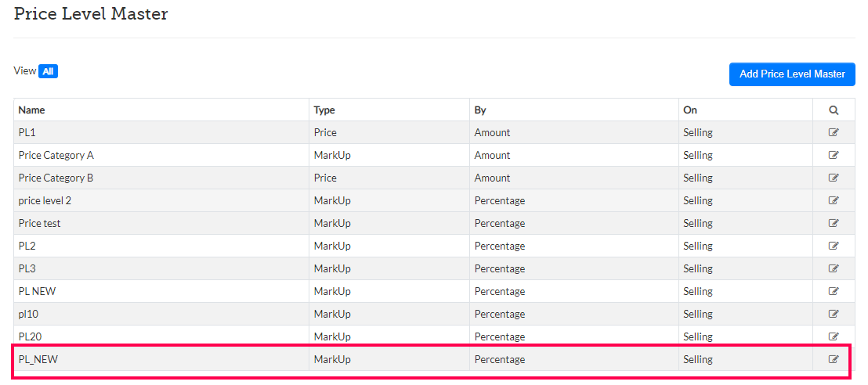Edit the pl10 price level entry
Viewport: 868px width, 385px height.
834,315
